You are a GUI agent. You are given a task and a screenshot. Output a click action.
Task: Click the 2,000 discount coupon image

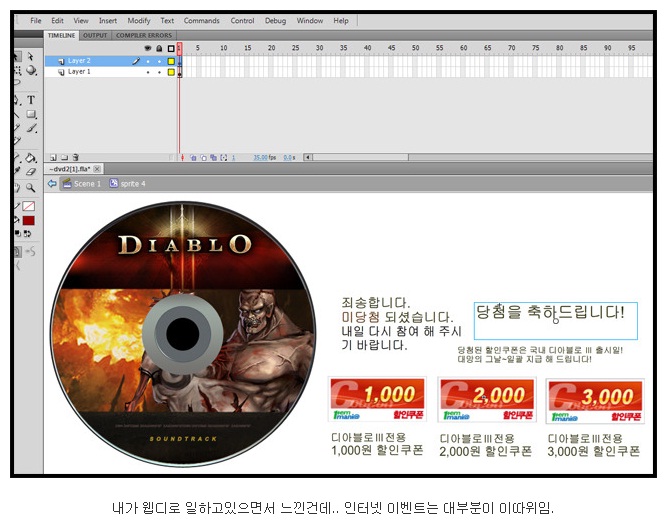coord(486,400)
